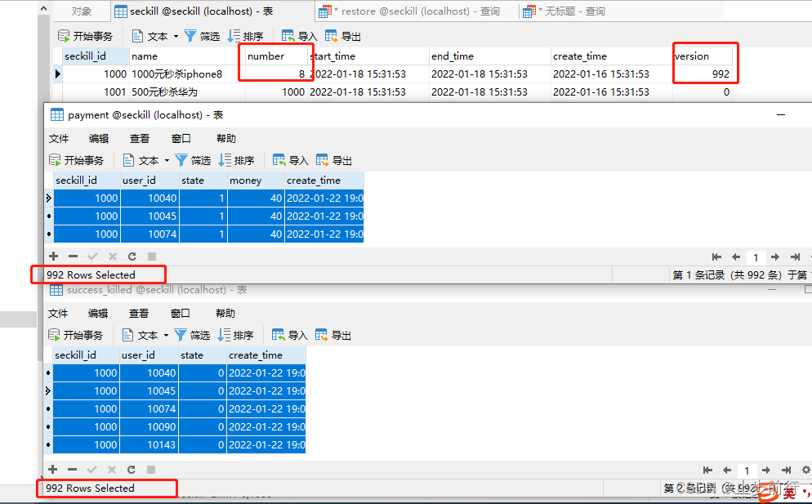
Task: Click 导入 import in seckill table toolbar
Action: pyautogui.click(x=299, y=36)
